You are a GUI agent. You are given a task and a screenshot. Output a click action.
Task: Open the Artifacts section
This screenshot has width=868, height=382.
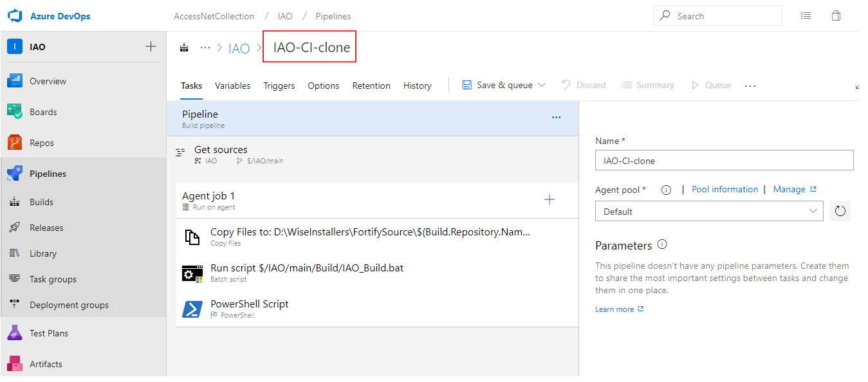[45, 364]
